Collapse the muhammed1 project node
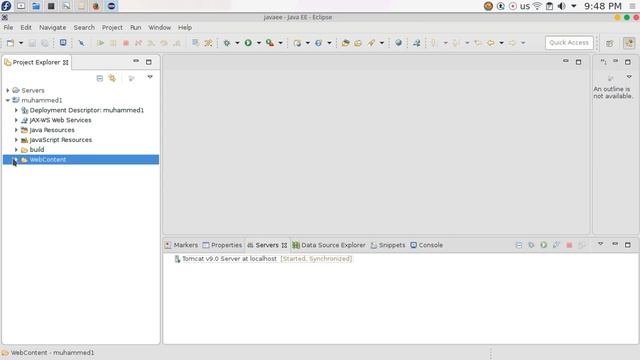Screen dimensions: 640x360 point(8,100)
